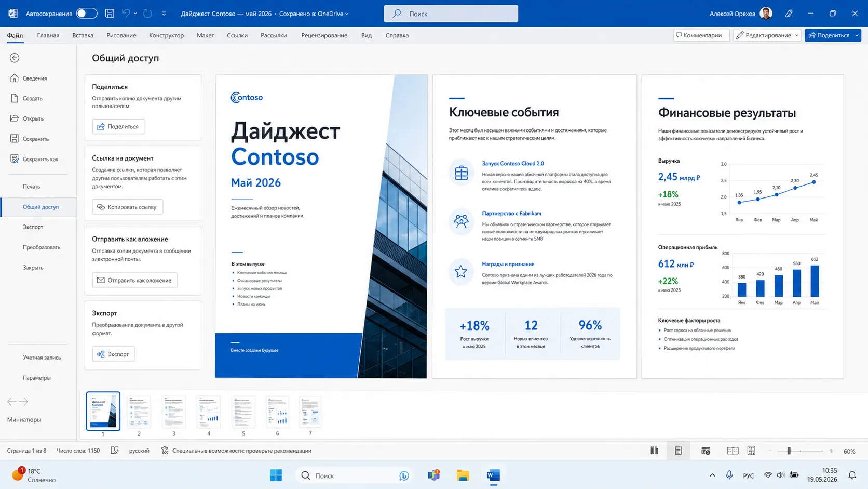Click the Экспорт card button
This screenshot has width=868, height=489.
coord(114,354)
